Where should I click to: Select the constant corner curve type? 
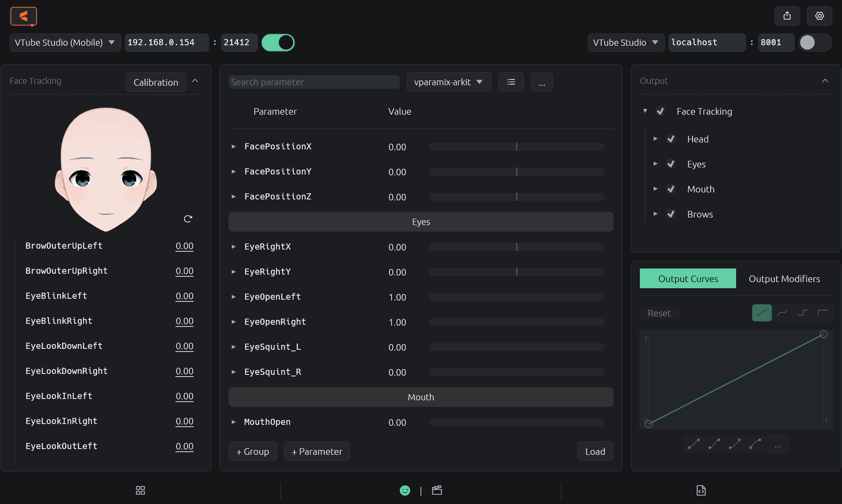823,313
